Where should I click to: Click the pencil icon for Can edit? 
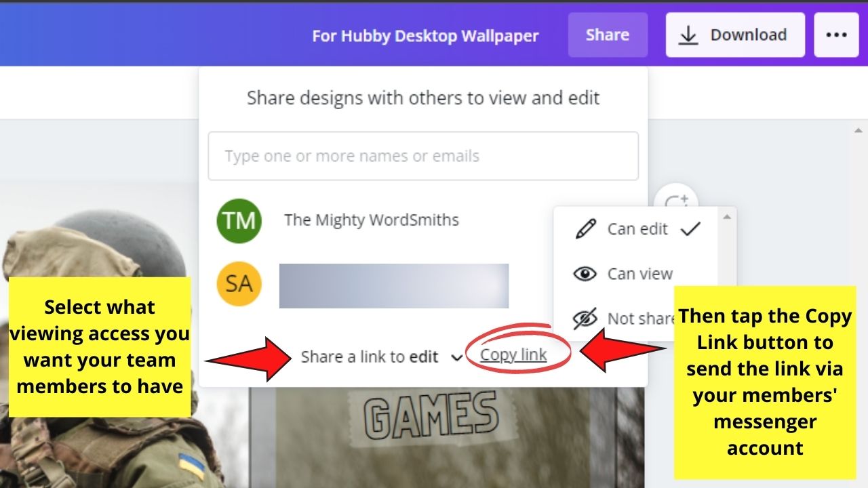[x=585, y=229]
